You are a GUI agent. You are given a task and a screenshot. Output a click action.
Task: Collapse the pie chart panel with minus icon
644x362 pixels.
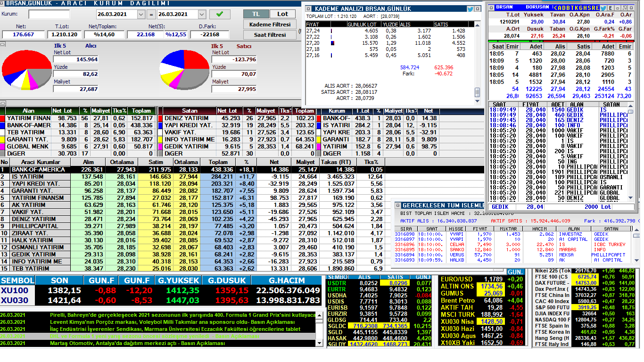coord(2,44)
